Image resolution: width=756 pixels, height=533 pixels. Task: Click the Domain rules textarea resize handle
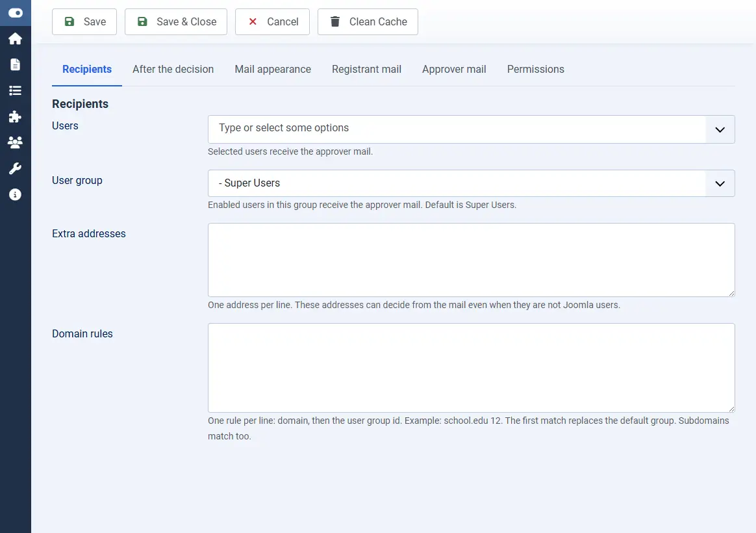(x=731, y=409)
